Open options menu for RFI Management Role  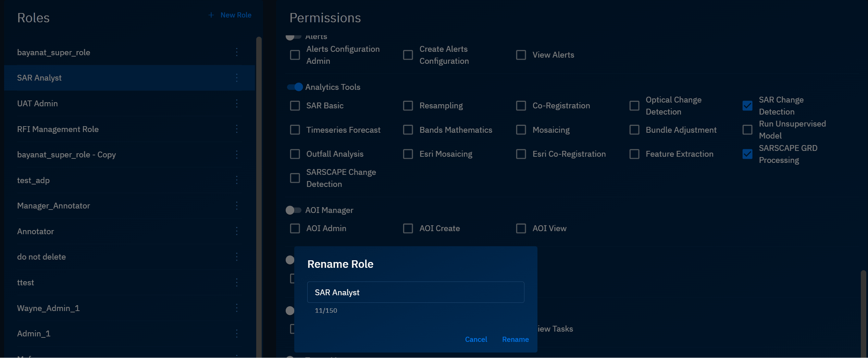click(x=237, y=129)
